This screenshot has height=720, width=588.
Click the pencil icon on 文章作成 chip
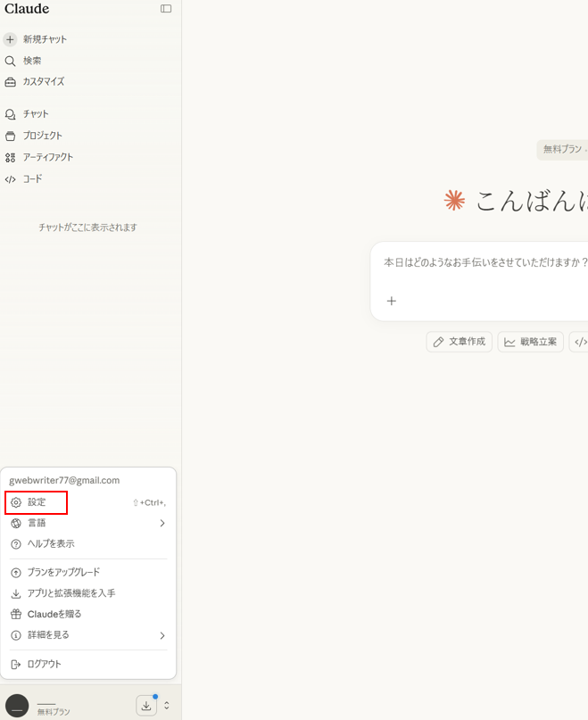(439, 342)
